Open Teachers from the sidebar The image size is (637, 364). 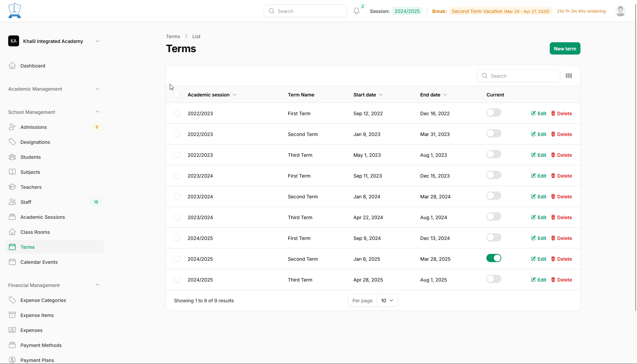[31, 187]
